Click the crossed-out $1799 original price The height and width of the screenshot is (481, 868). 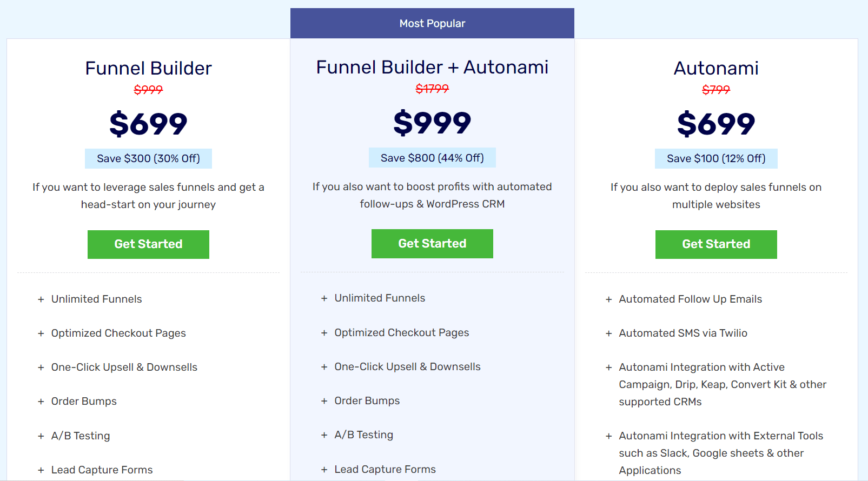tap(432, 89)
